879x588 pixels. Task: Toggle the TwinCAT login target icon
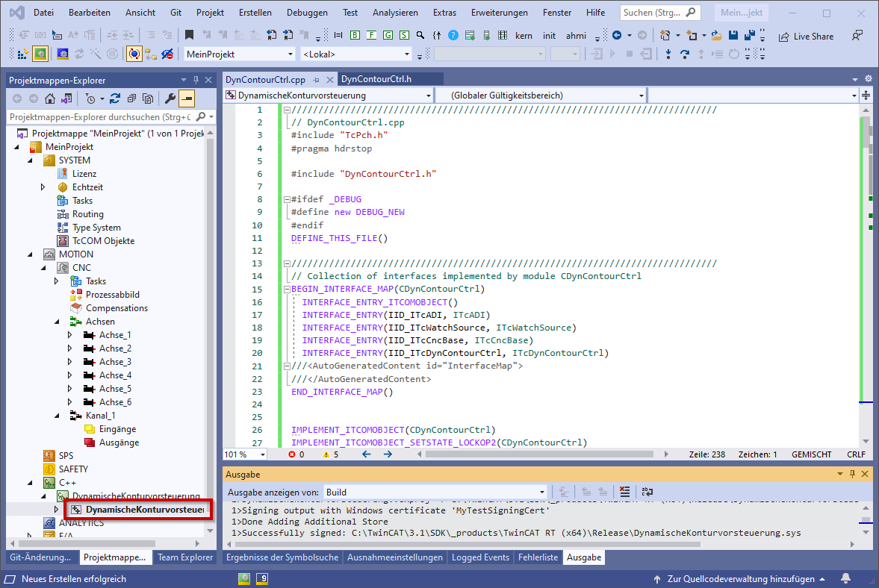coord(134,54)
